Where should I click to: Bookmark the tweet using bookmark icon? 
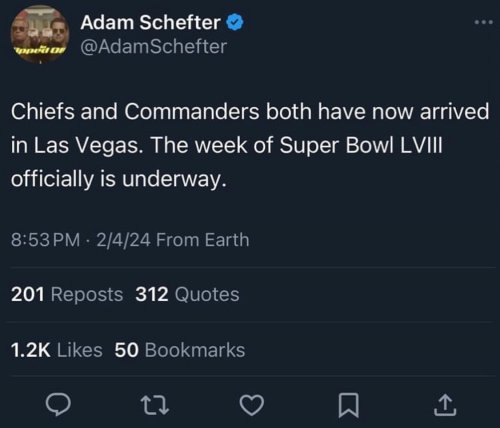click(x=349, y=405)
